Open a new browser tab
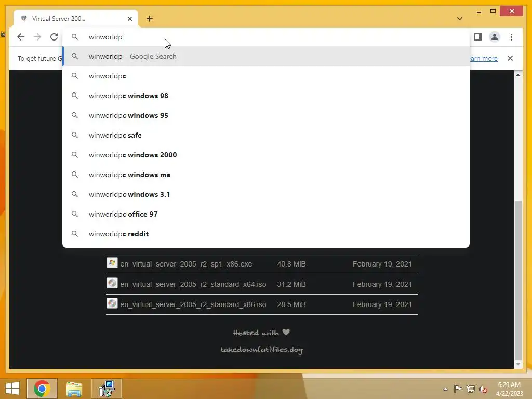The image size is (532, 399). 150,19
